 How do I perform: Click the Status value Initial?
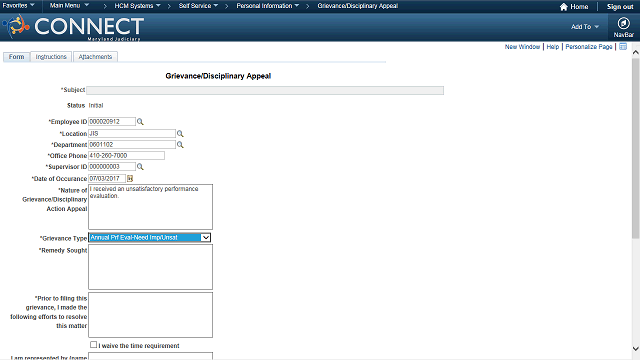tap(96, 105)
